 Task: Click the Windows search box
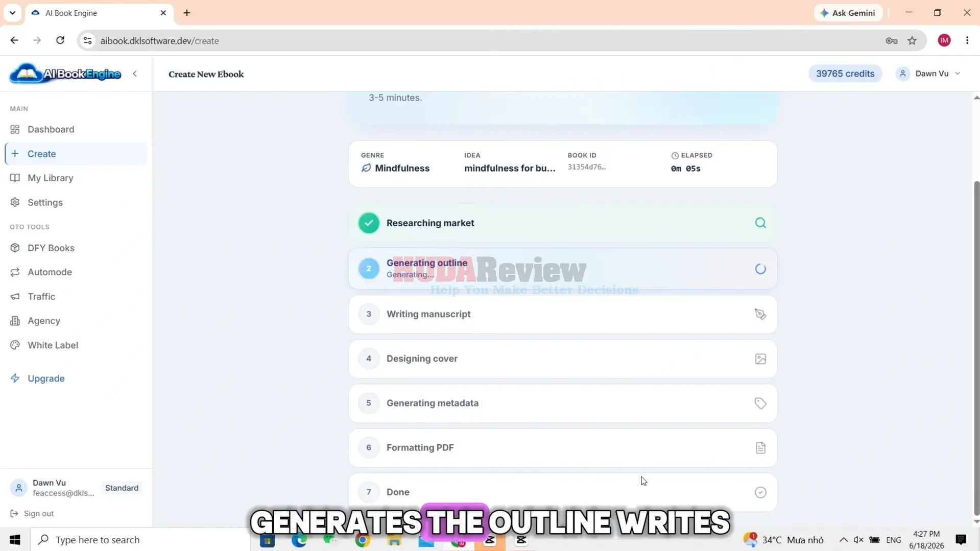[x=140, y=540]
